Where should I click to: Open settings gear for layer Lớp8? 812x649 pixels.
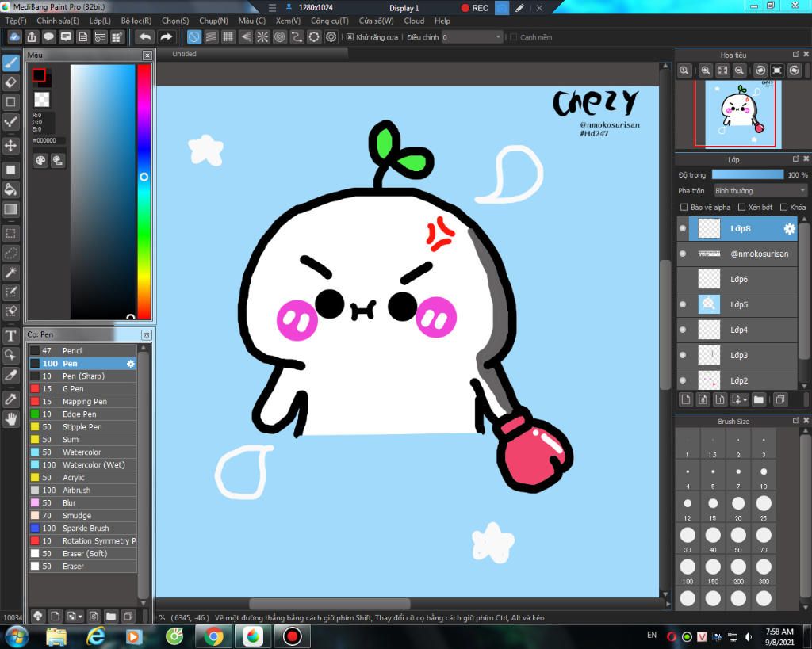point(789,229)
